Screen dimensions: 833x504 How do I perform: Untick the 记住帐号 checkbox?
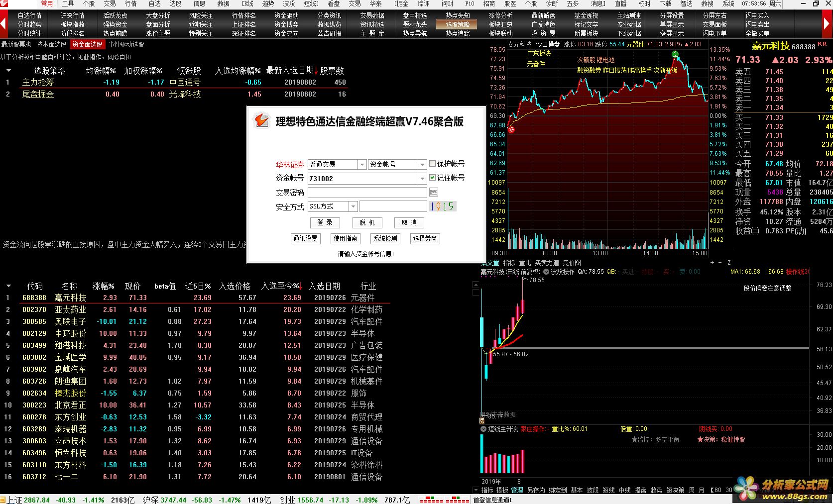coord(433,177)
